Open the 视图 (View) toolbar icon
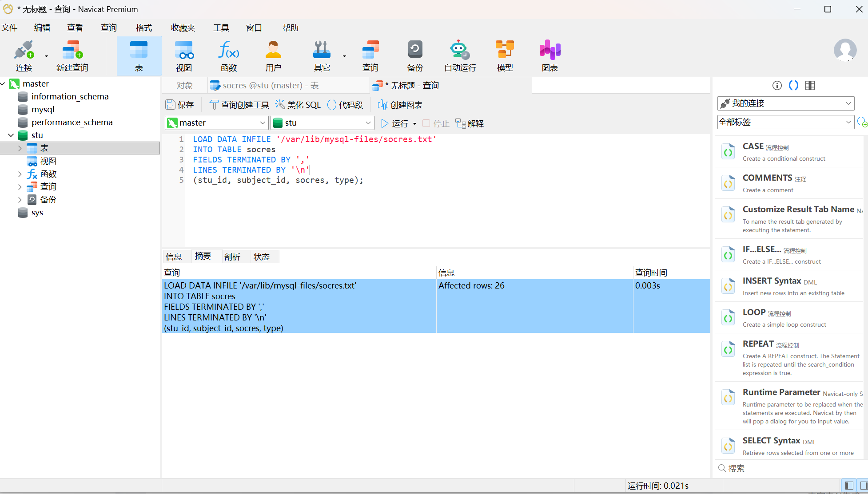 [183, 55]
